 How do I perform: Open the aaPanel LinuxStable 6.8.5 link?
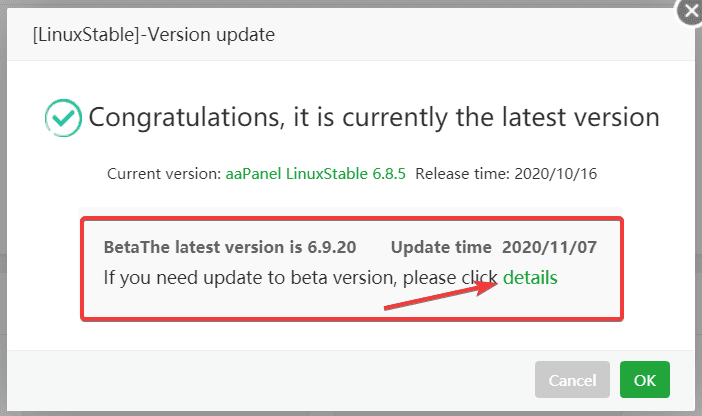click(315, 174)
